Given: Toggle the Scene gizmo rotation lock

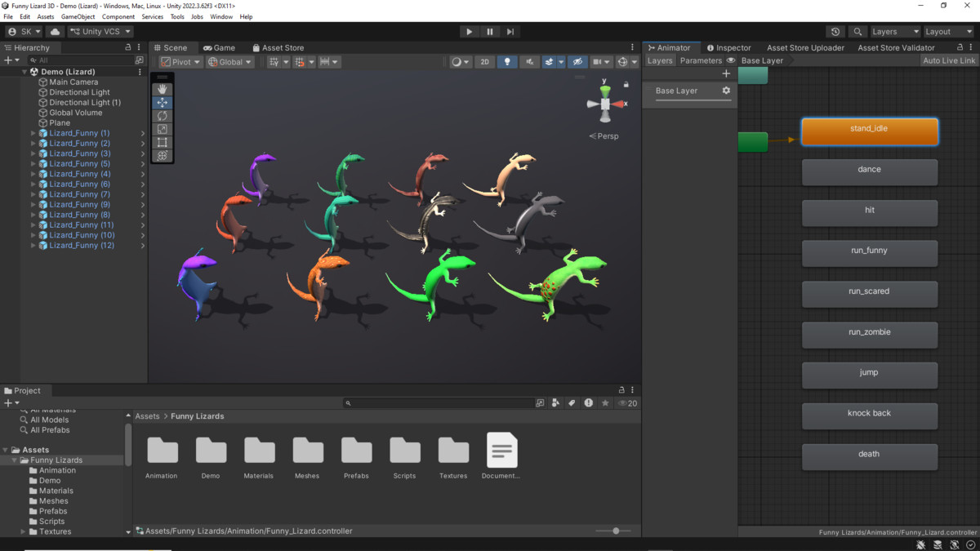Looking at the screenshot, I should 626,84.
